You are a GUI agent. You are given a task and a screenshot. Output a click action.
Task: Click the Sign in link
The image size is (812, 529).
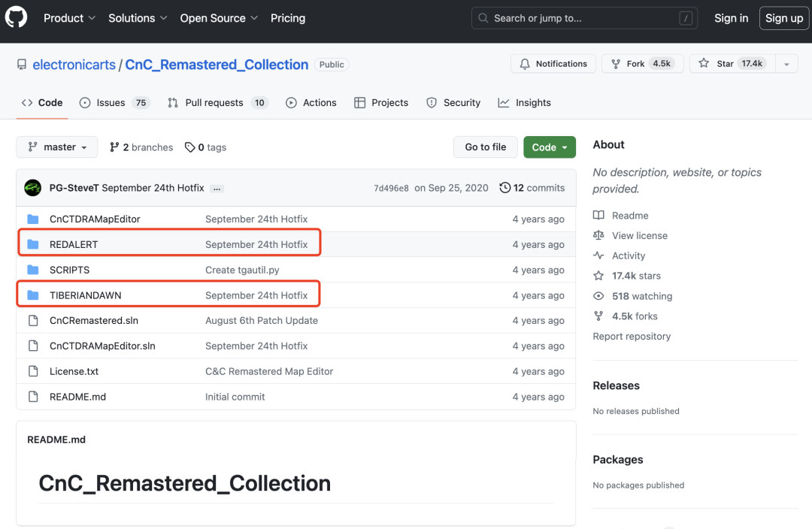click(731, 18)
